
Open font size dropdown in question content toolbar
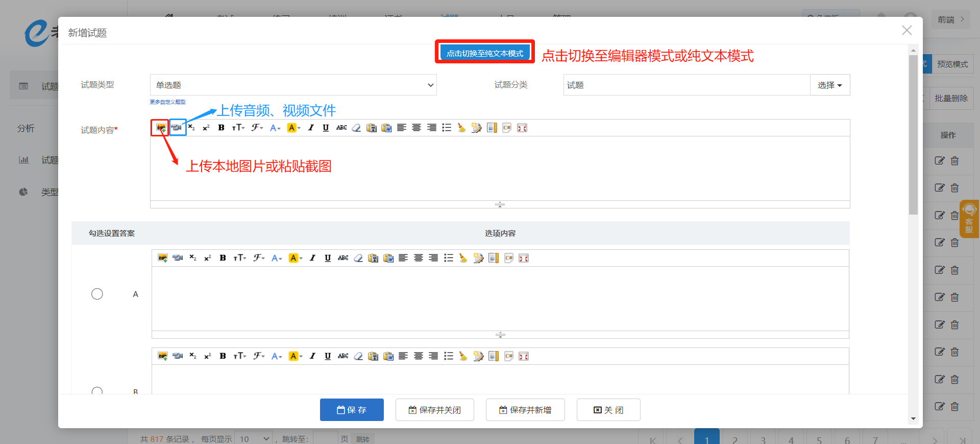click(x=238, y=128)
